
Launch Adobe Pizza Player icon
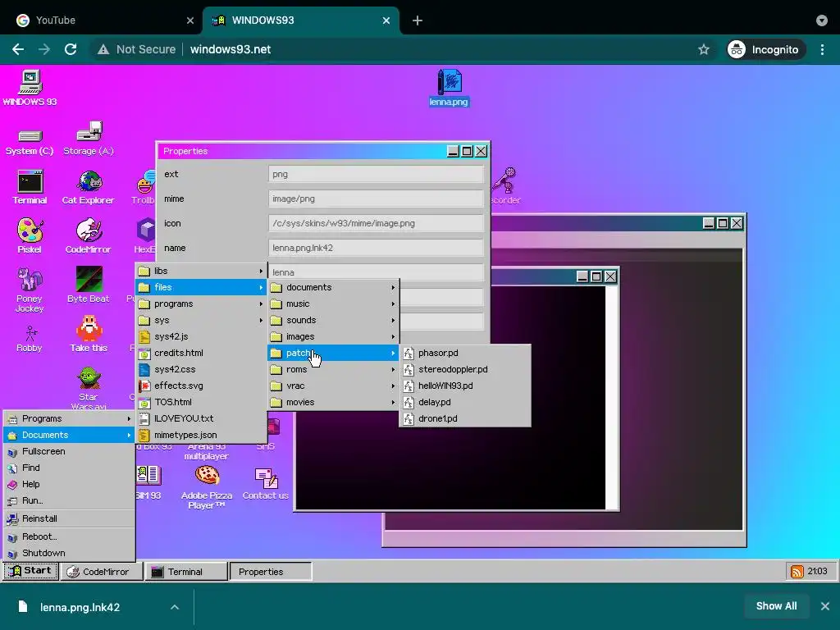pos(207,486)
